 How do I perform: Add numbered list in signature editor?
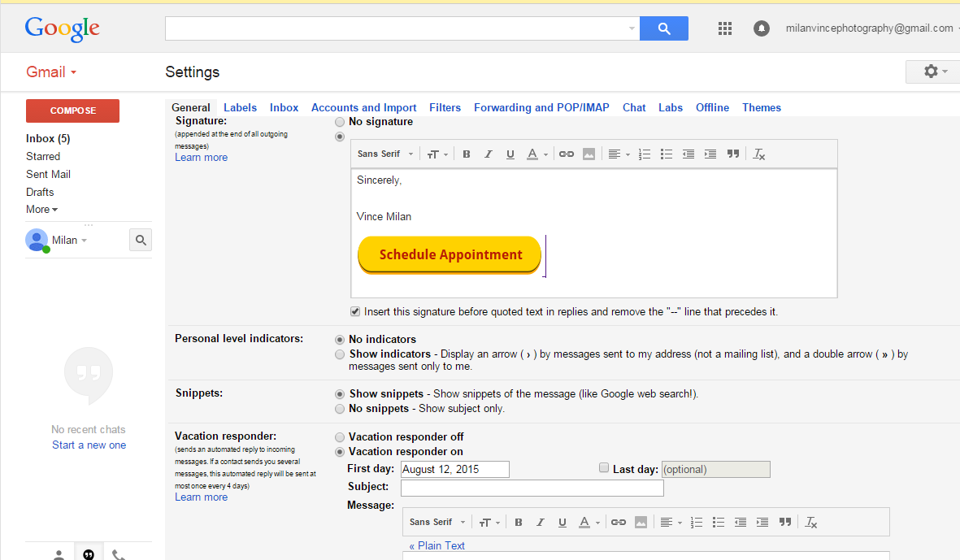point(644,154)
